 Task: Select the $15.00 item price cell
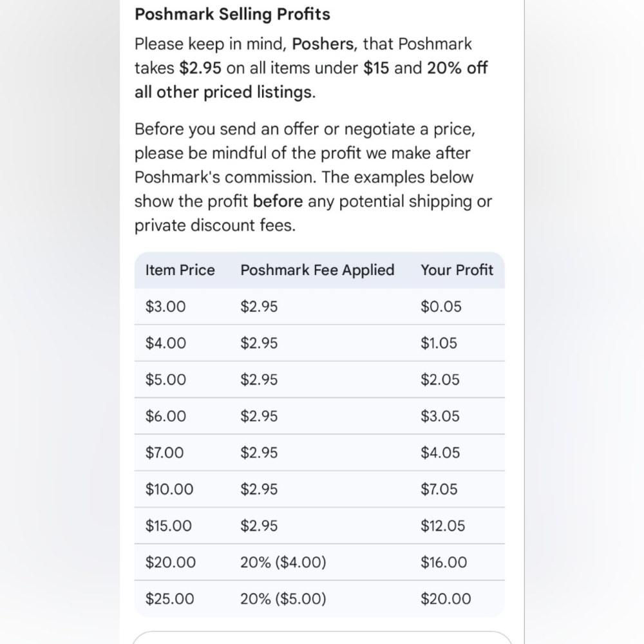pyautogui.click(x=168, y=526)
